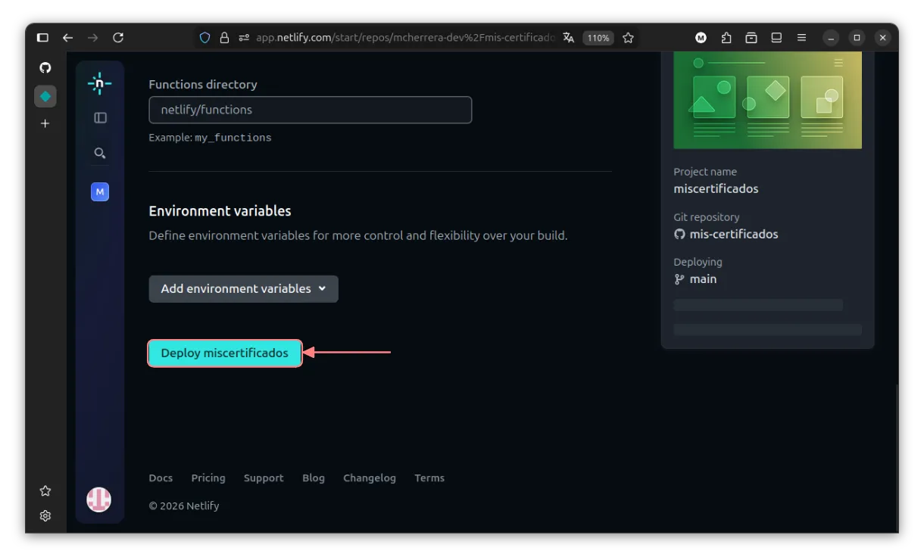
Task: Open the translate page icon
Action: 568,38
